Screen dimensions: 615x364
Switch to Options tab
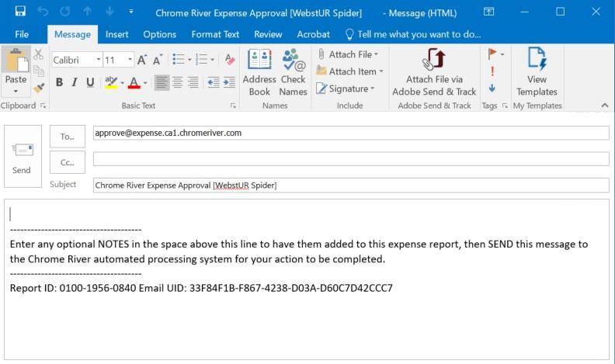point(160,34)
